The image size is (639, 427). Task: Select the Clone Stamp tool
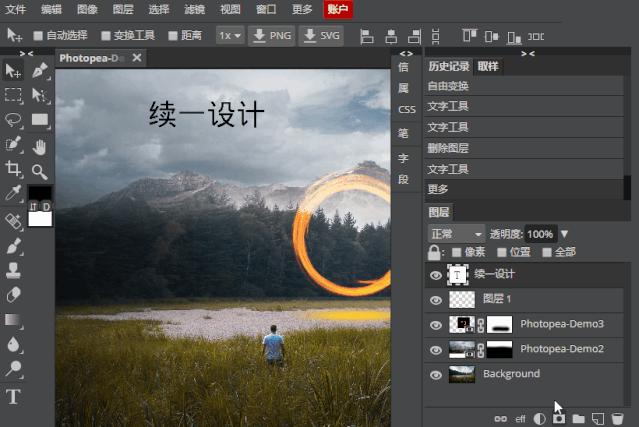[x=13, y=271]
